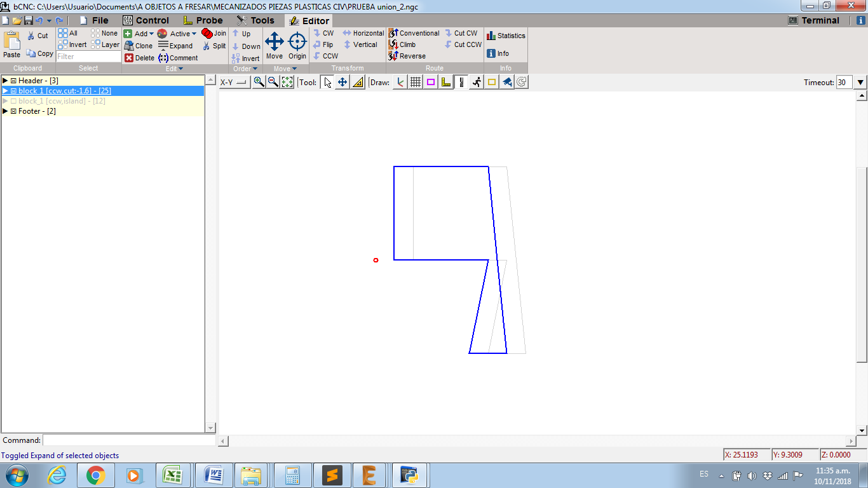Switch to the Control tab
Screen dimensions: 868x488
pos(146,20)
